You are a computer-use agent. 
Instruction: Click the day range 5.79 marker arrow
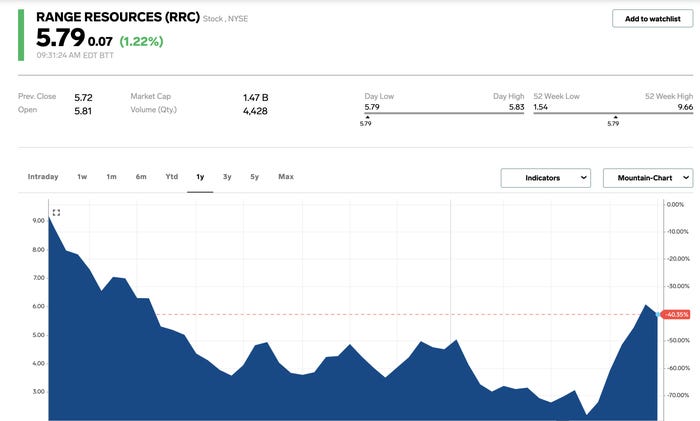367,117
